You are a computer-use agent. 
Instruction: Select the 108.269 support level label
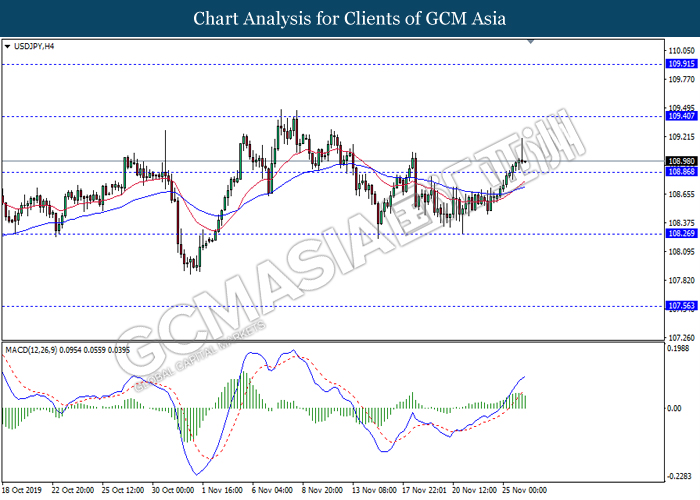681,233
